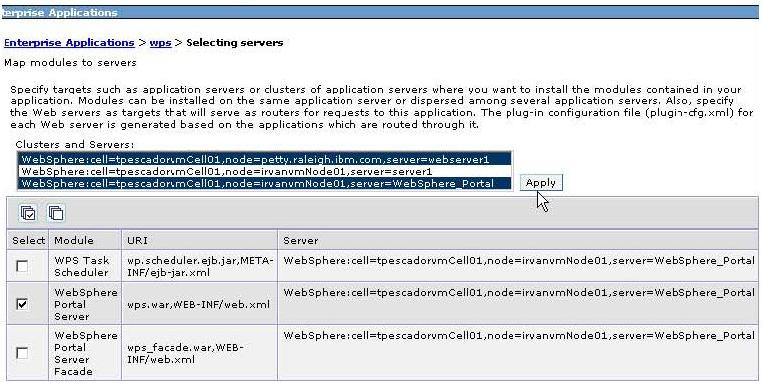
Task: Click the WPS Task Scheduler module name
Action: click(x=81, y=266)
